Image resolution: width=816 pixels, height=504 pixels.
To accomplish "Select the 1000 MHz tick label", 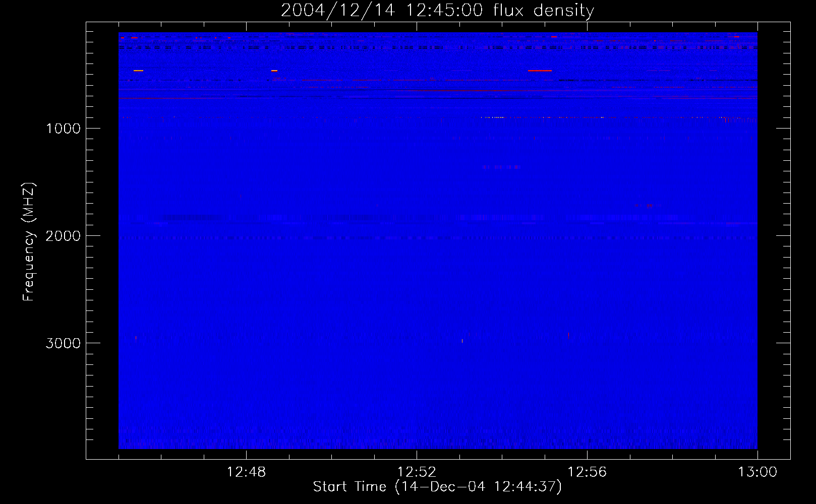I will (x=63, y=129).
